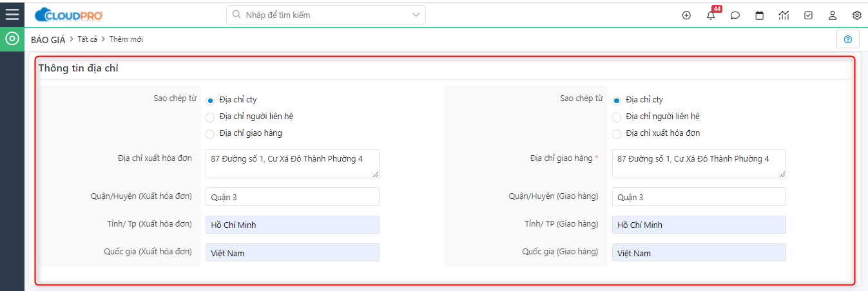Click the Quận/Huyện (Giao hàng) field
The width and height of the screenshot is (868, 291).
tap(699, 197)
